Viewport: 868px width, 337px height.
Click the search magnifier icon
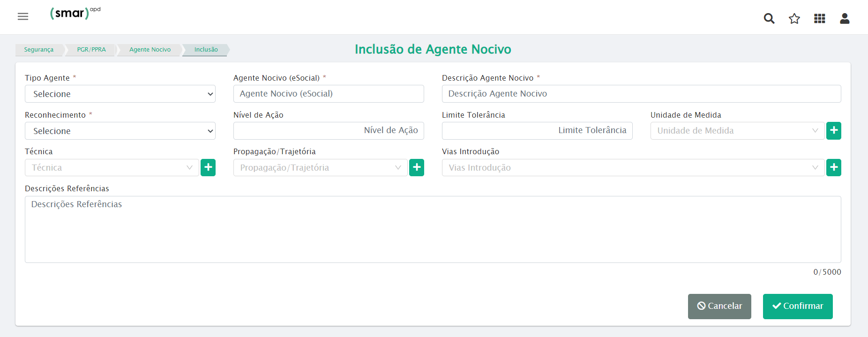point(769,19)
